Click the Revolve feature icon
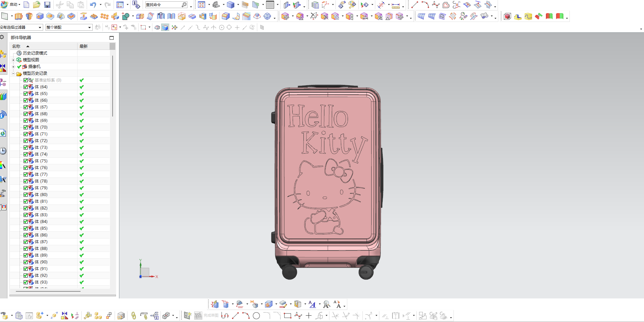Image resolution: width=644 pixels, height=322 pixels. 29,16
